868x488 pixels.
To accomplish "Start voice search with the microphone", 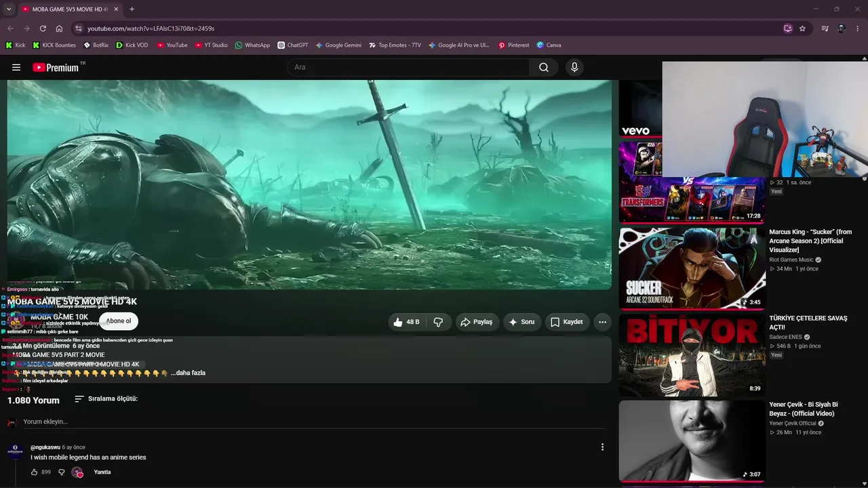I will (x=574, y=67).
